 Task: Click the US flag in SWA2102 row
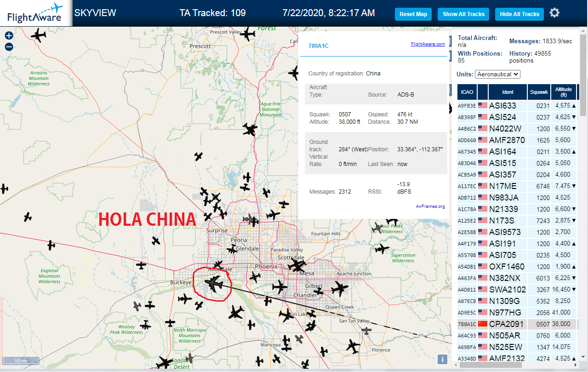[482, 290]
